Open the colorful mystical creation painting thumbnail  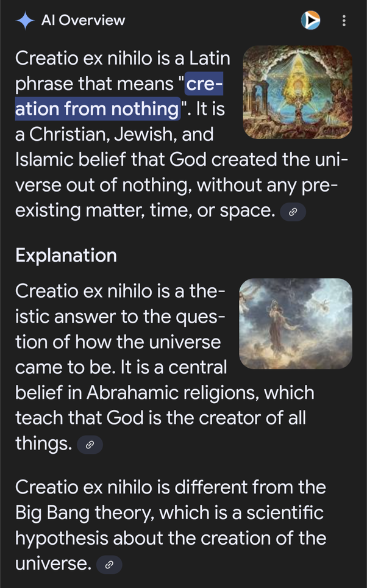tap(297, 91)
